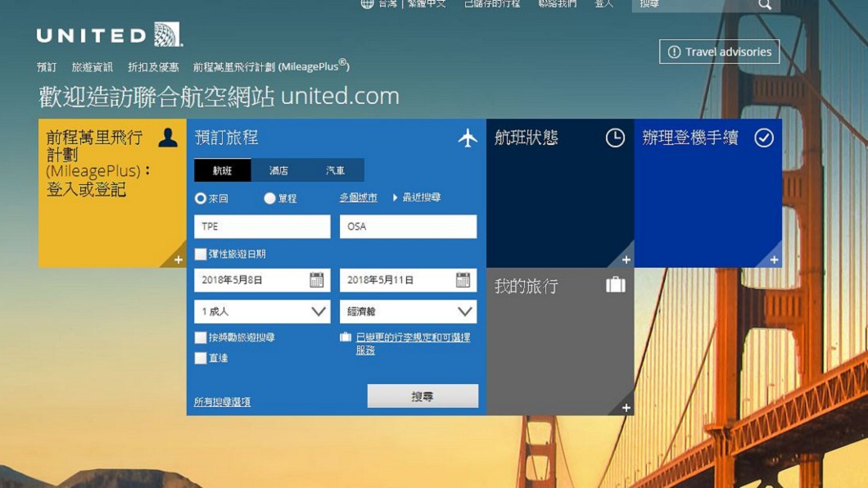Click the airplane icon in booking panel

tap(468, 138)
